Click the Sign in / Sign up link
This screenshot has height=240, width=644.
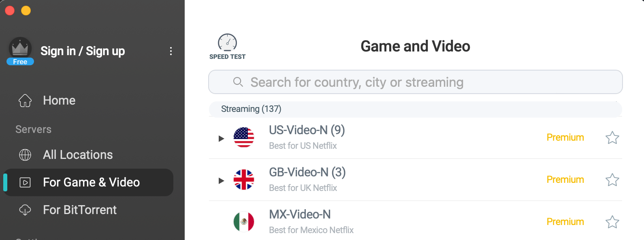[x=83, y=51]
